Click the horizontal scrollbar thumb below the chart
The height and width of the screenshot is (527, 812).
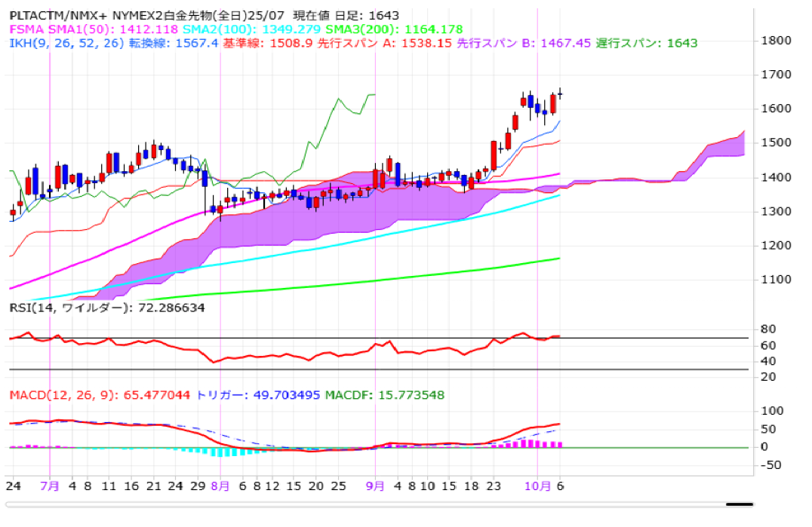[739, 504]
